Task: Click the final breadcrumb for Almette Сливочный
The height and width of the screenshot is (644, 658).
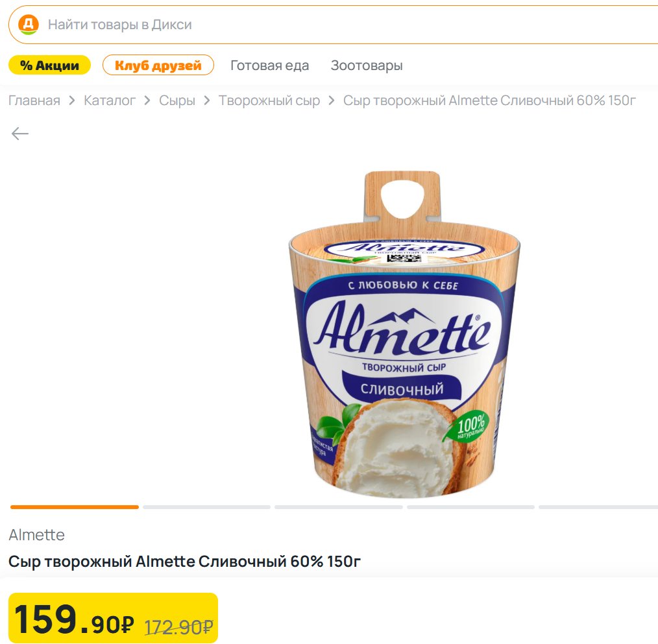Action: [489, 101]
